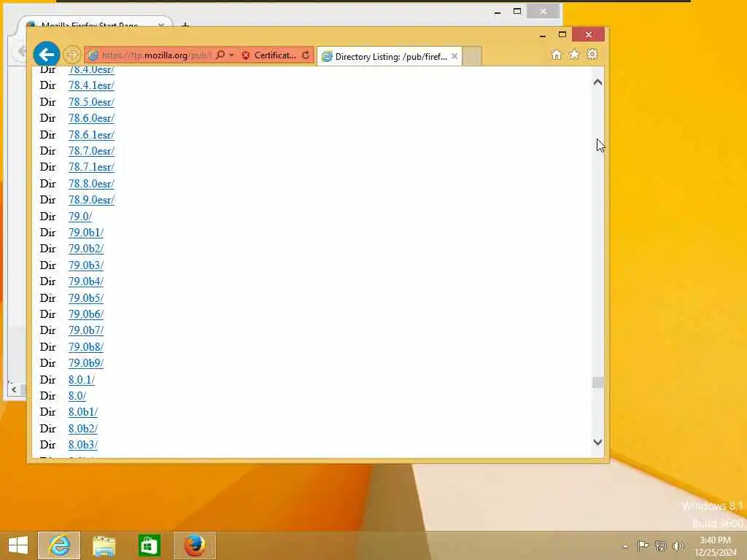Click the Forward arrow in Internet Explorer
The width and height of the screenshot is (747, 560).
coord(72,55)
